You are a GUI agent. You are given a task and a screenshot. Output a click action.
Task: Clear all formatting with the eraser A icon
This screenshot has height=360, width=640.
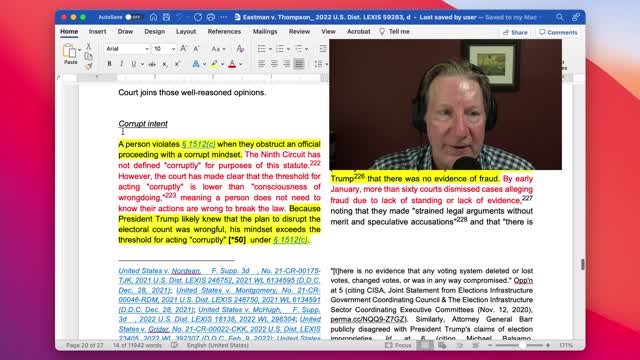(240, 49)
